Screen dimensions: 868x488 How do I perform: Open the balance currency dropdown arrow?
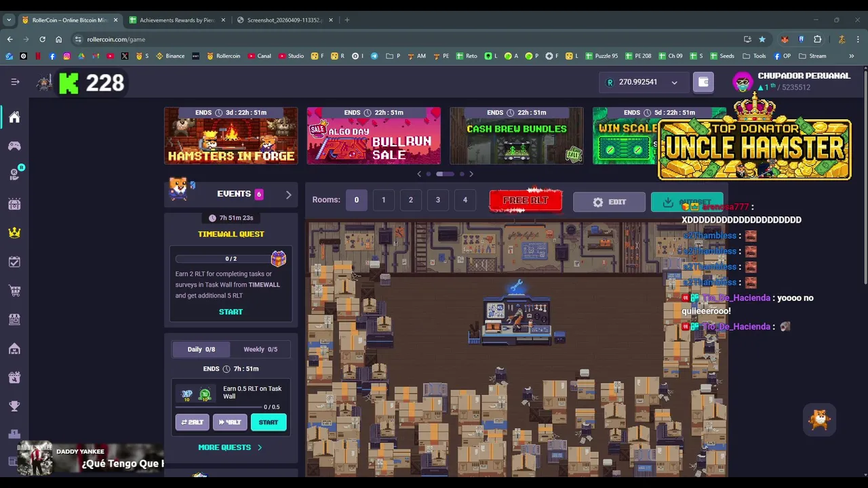pyautogui.click(x=674, y=83)
